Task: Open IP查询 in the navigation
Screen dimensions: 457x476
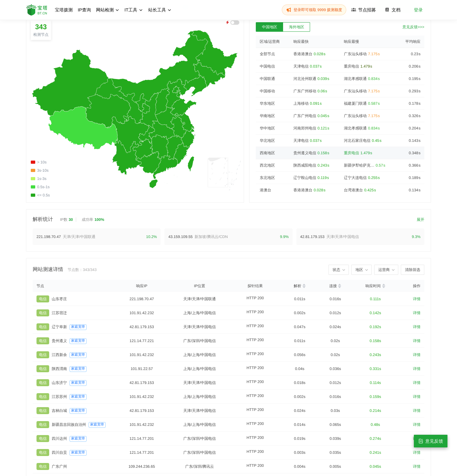Action: (x=84, y=10)
